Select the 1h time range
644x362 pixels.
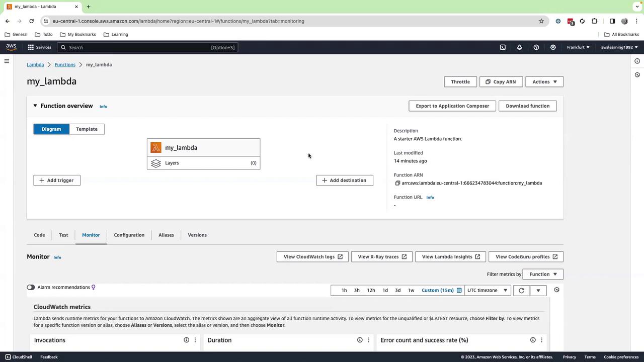tap(344, 290)
